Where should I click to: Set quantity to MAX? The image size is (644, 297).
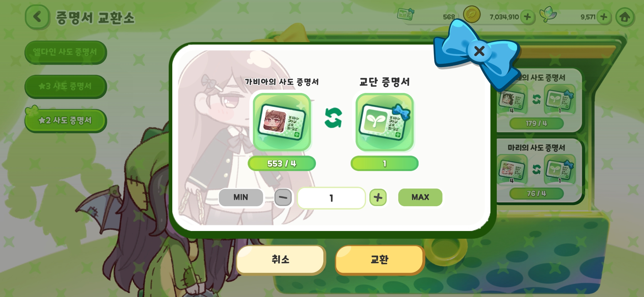[x=420, y=197]
